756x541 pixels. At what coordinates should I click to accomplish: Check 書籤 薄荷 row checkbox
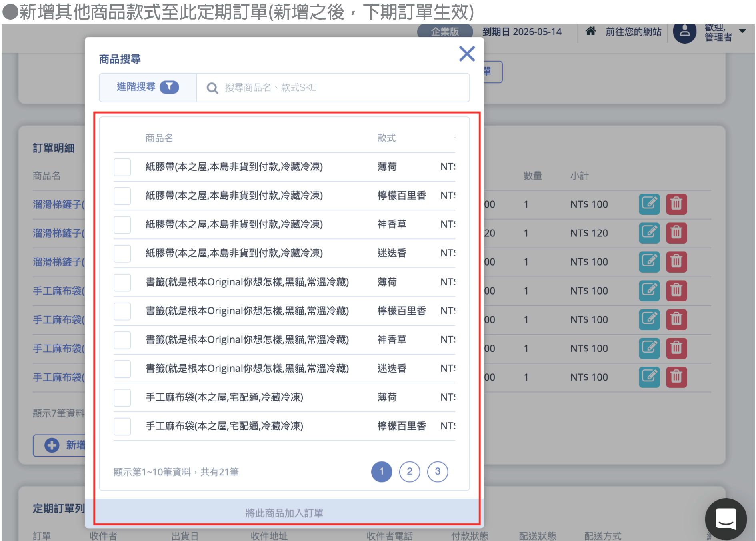pos(122,283)
